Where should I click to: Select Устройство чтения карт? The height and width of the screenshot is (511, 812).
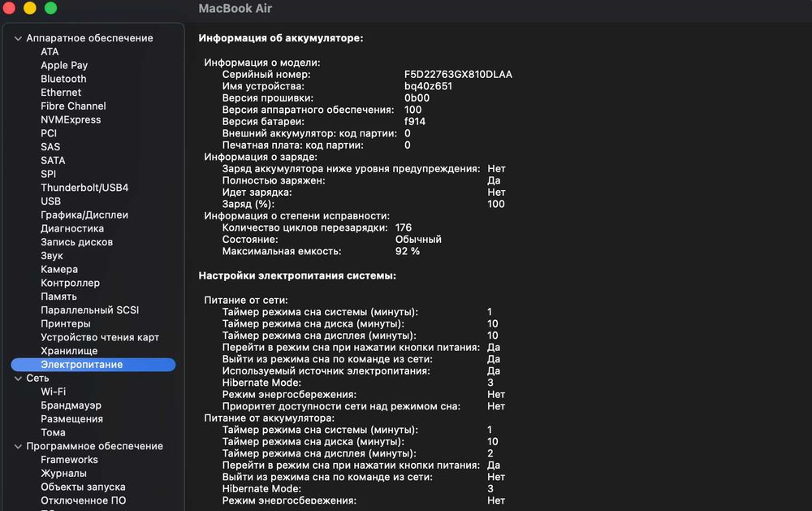point(100,337)
